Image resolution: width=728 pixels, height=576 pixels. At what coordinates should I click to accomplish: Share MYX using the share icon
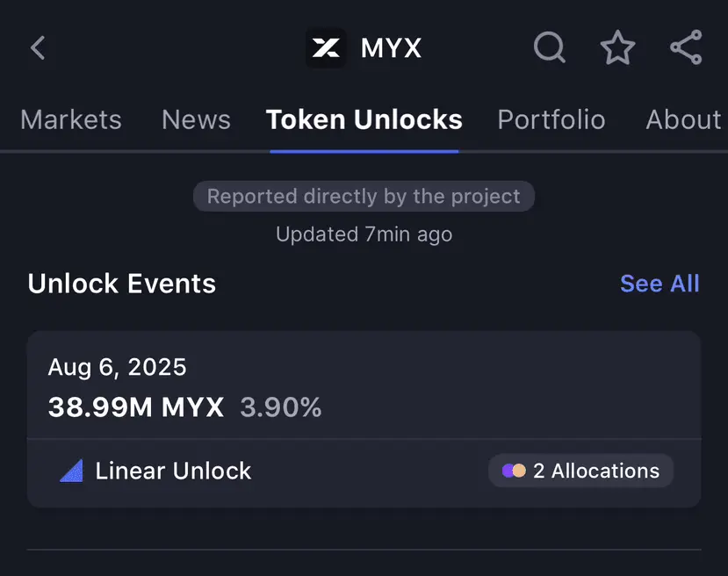click(686, 47)
